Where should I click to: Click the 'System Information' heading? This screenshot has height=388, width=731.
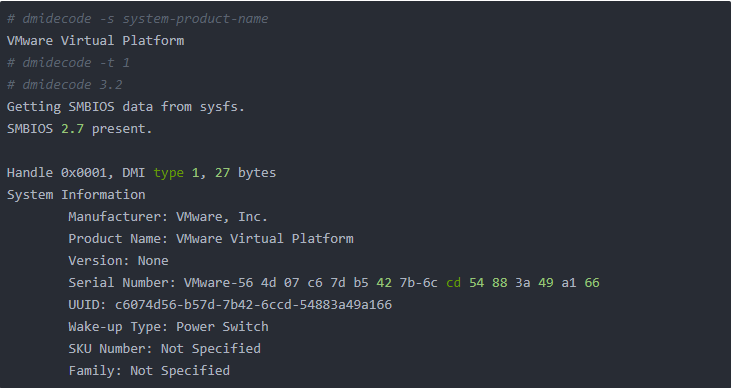tap(76, 194)
